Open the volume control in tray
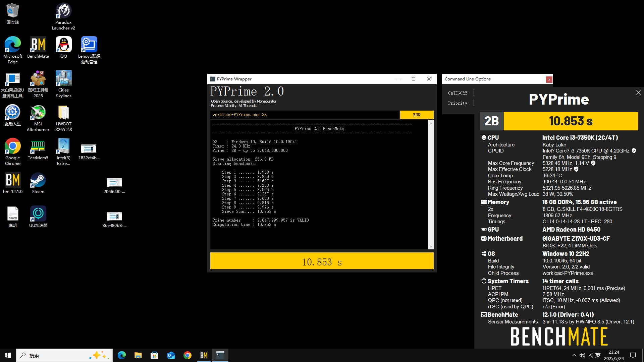Image resolution: width=644 pixels, height=362 pixels. click(582, 355)
